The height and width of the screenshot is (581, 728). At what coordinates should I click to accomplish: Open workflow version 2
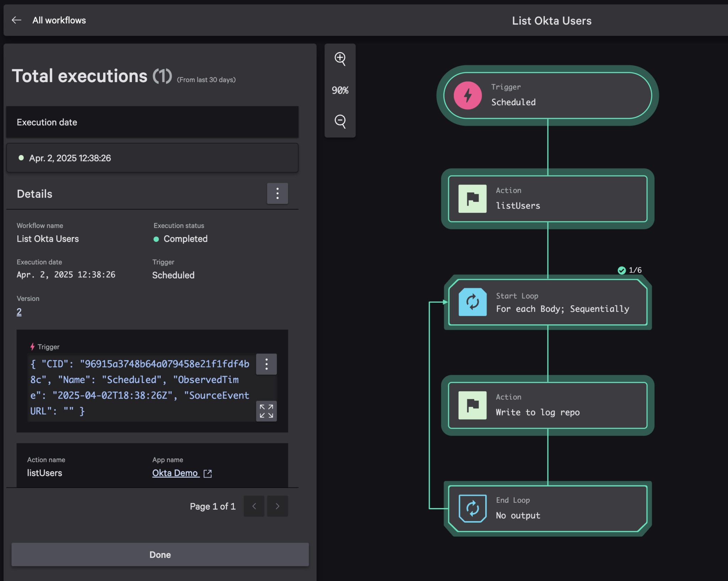(19, 312)
